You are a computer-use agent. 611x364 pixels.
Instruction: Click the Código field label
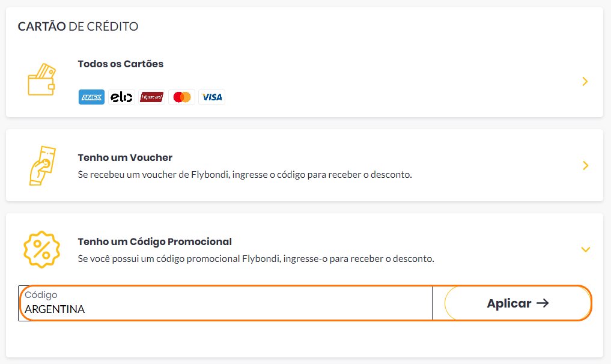point(41,295)
